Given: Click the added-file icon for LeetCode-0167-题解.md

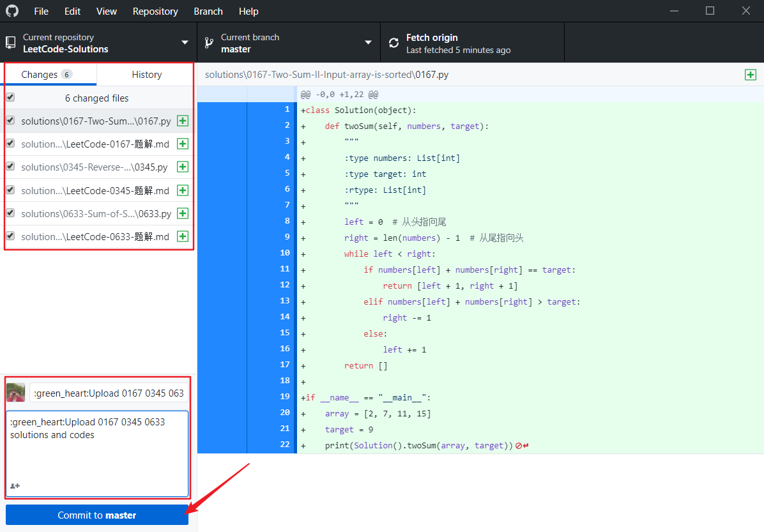Looking at the screenshot, I should pos(183,144).
